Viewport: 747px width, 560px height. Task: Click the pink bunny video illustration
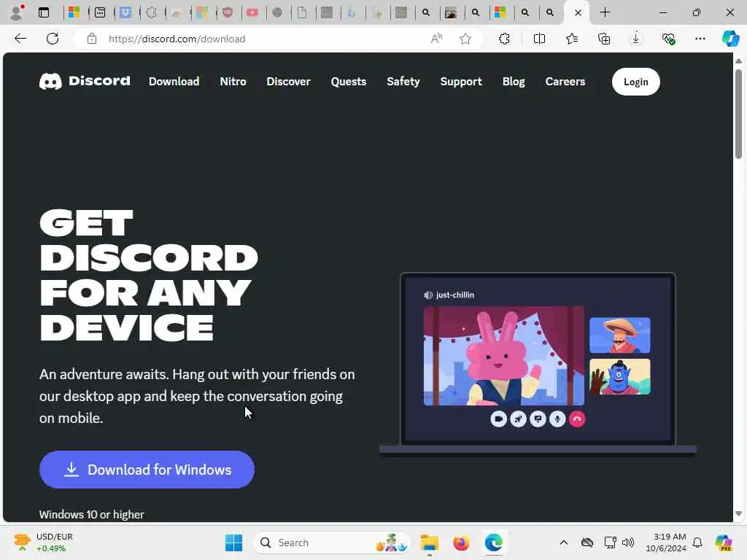[x=503, y=356]
